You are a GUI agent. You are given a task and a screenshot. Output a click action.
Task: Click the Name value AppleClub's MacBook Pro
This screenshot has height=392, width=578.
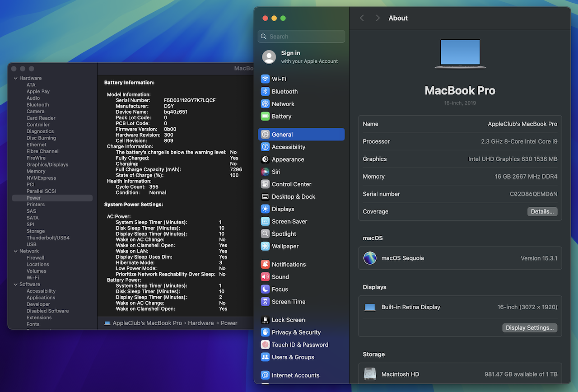(522, 124)
